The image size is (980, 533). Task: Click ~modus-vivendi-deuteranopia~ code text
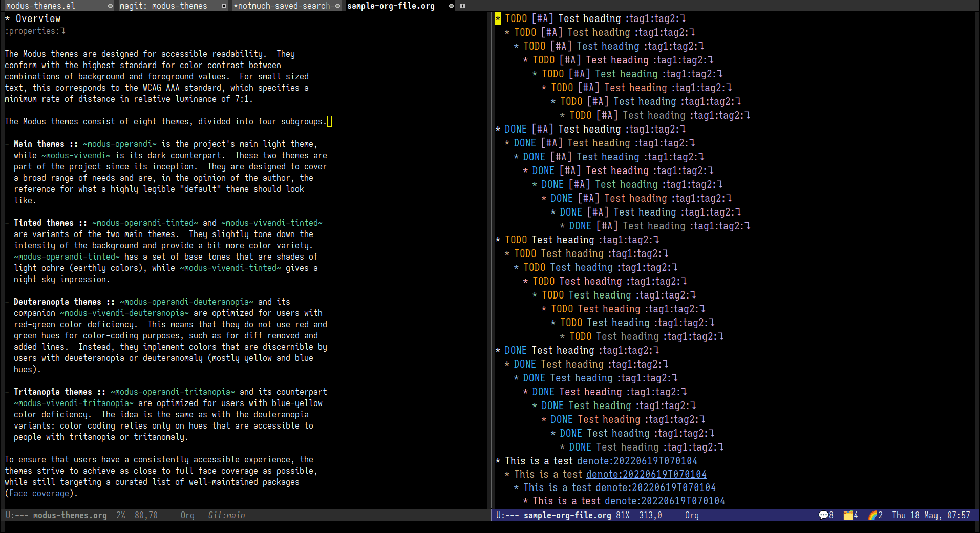124,313
